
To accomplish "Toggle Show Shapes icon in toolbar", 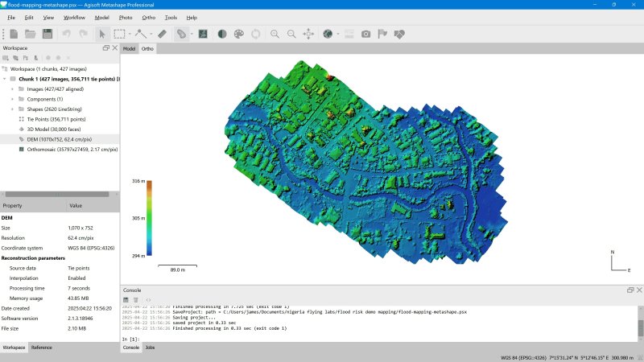I will [399, 34].
